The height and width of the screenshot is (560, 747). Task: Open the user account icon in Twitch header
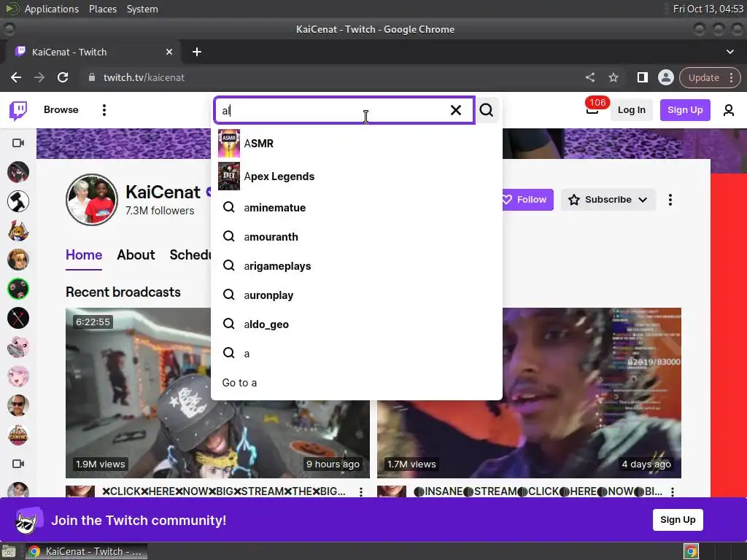[729, 110]
